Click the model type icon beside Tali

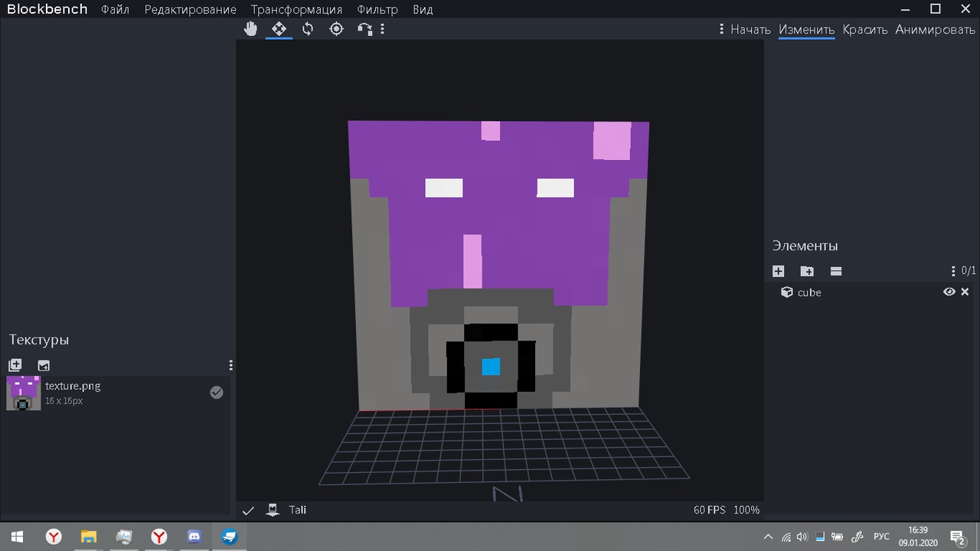(272, 510)
